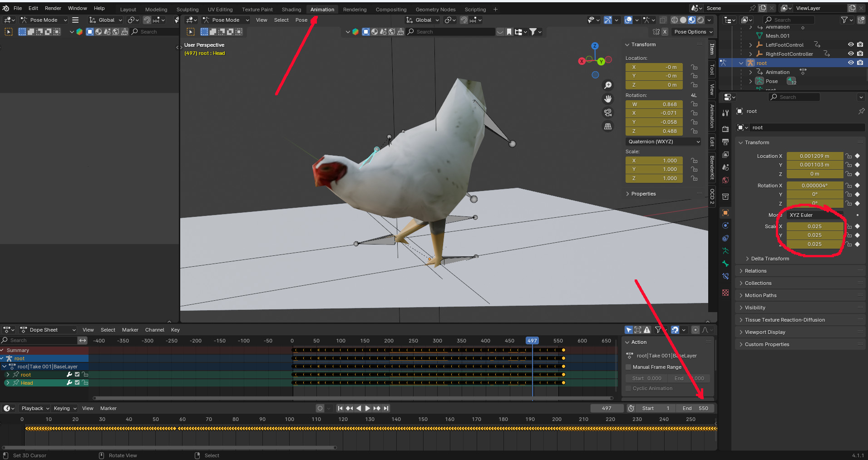868x460 pixels.
Task: Toggle camera view gizmo icon
Action: click(608, 113)
